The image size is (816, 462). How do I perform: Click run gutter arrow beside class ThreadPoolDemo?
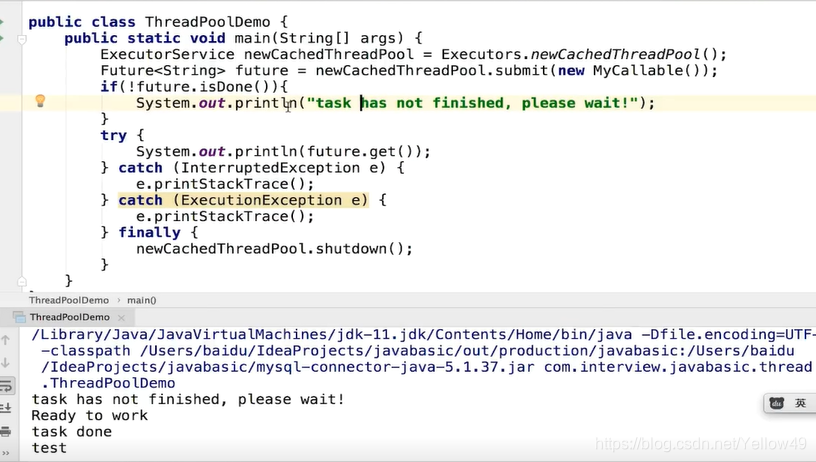tap(2, 22)
